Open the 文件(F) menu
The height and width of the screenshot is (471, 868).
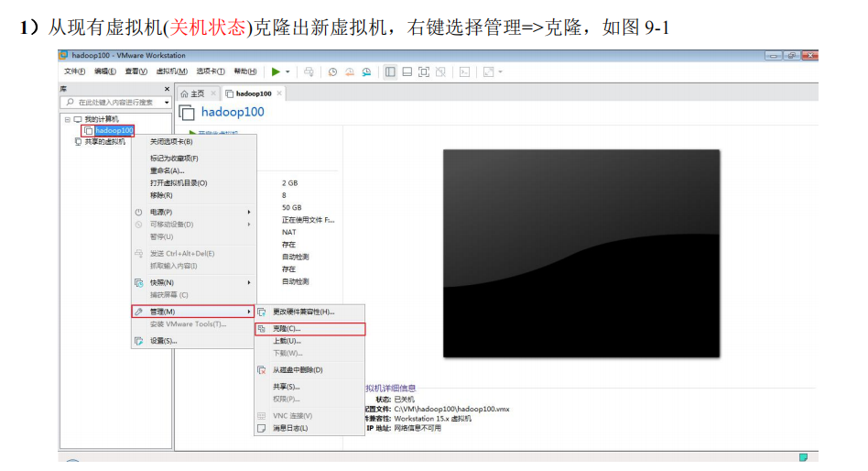(x=74, y=71)
